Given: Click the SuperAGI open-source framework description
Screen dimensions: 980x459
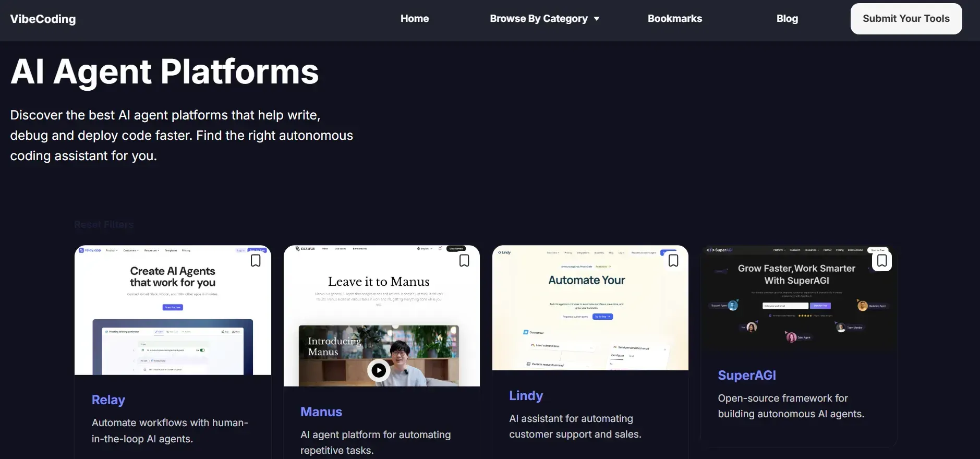Looking at the screenshot, I should tap(791, 406).
